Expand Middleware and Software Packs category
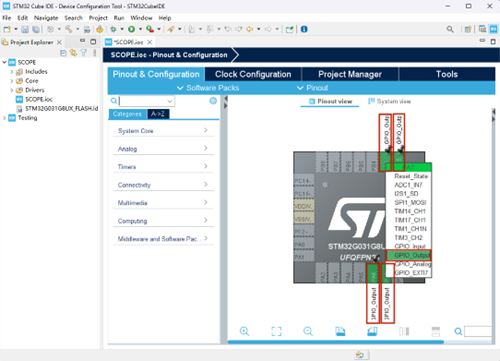This screenshot has width=500, height=361. tap(163, 239)
